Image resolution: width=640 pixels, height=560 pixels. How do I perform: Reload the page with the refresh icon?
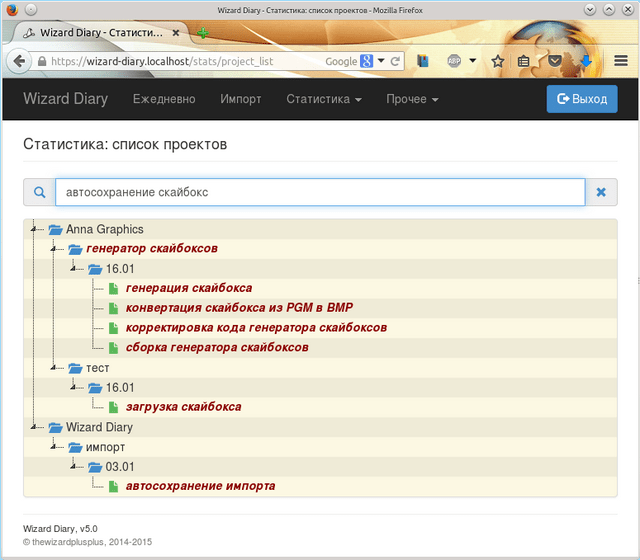[395, 62]
